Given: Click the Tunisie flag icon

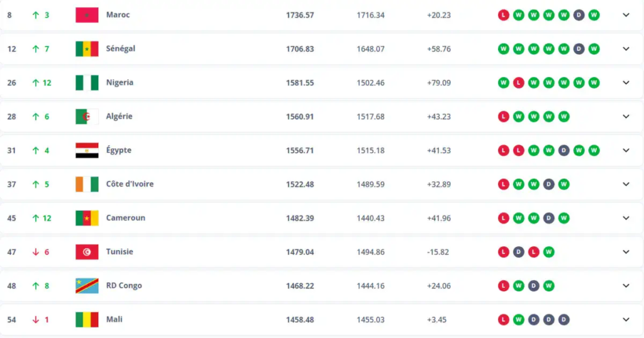Looking at the screenshot, I should pos(87,252).
